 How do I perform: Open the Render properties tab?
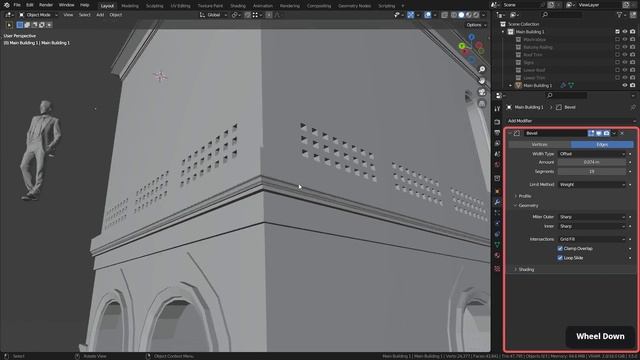[x=497, y=122]
